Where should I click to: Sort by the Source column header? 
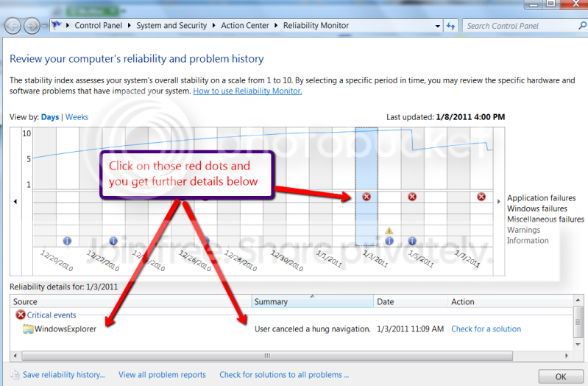tap(131, 301)
